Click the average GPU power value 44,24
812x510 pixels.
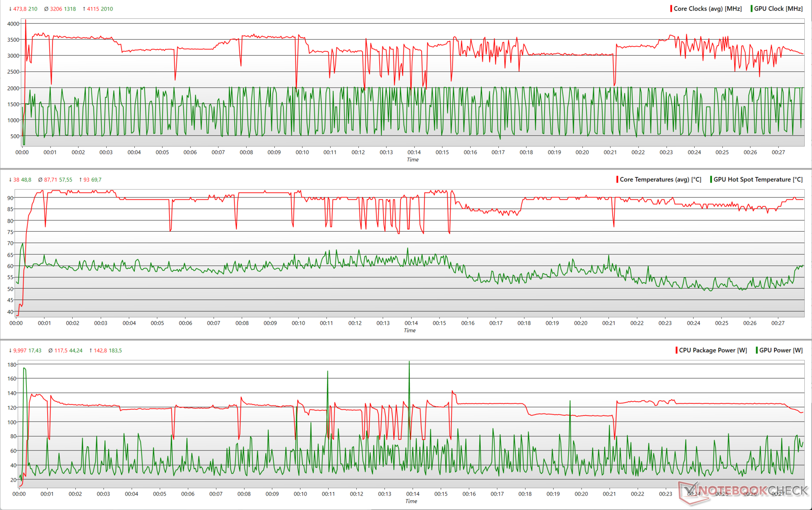pos(76,351)
